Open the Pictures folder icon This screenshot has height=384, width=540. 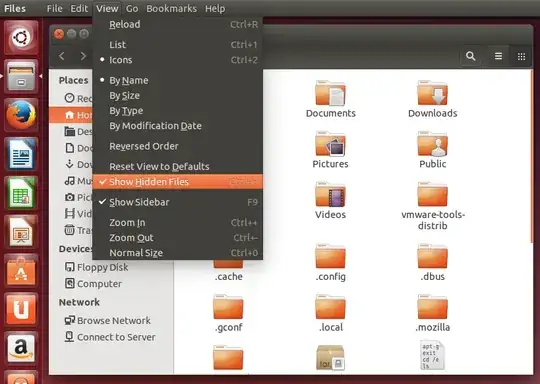pos(330,144)
